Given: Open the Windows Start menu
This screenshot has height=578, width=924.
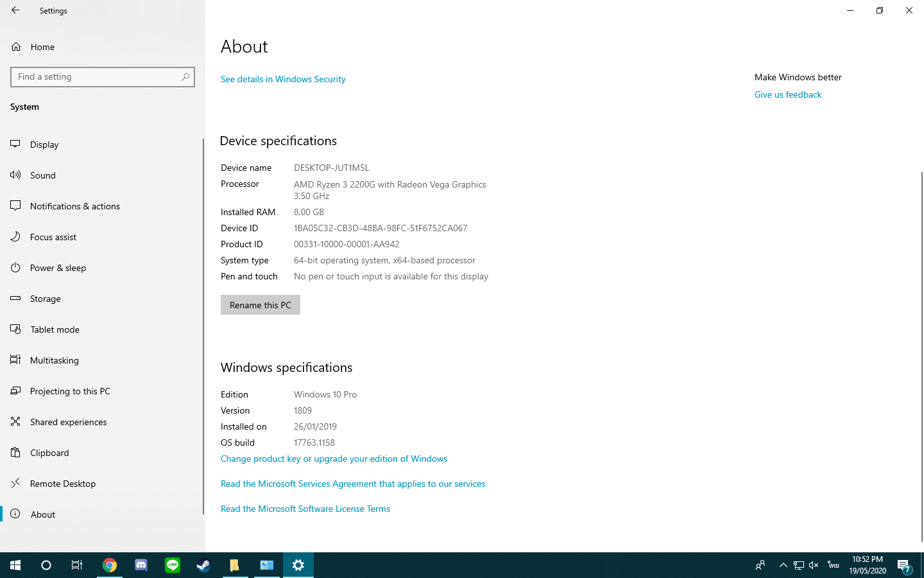Looking at the screenshot, I should (x=15, y=565).
